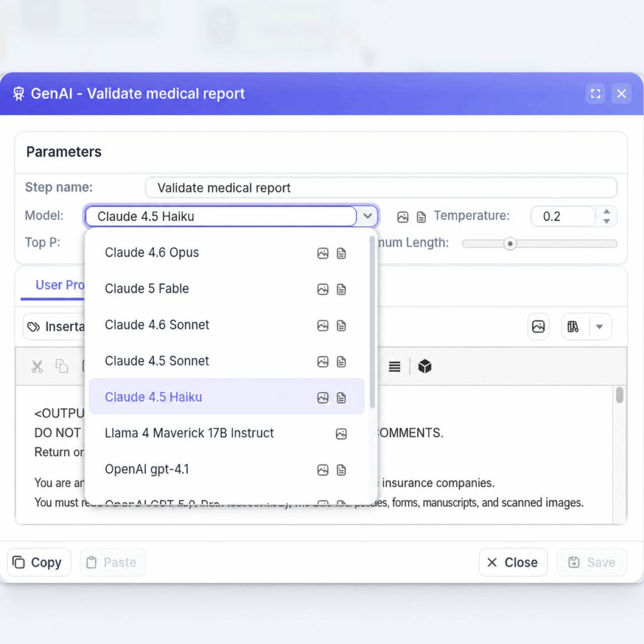
Task: Select the Claude 4.5 Sonnet entry
Action: tap(226, 361)
